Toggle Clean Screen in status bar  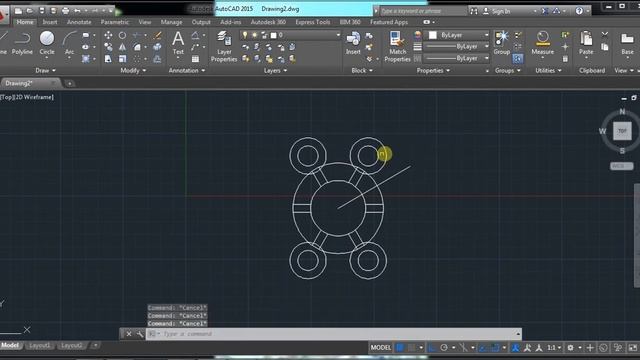(633, 348)
